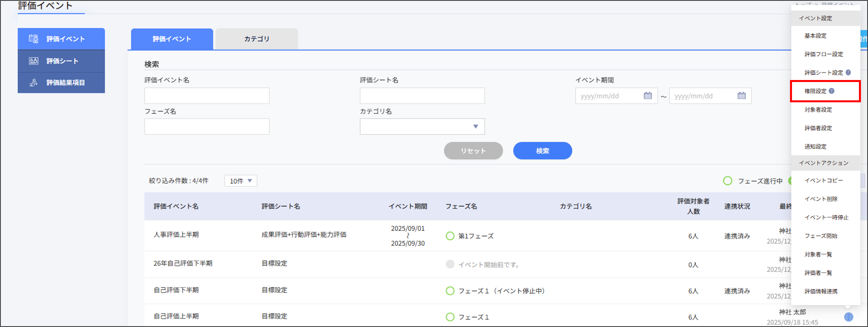
Task: Click the リセット reset button
Action: (x=473, y=151)
